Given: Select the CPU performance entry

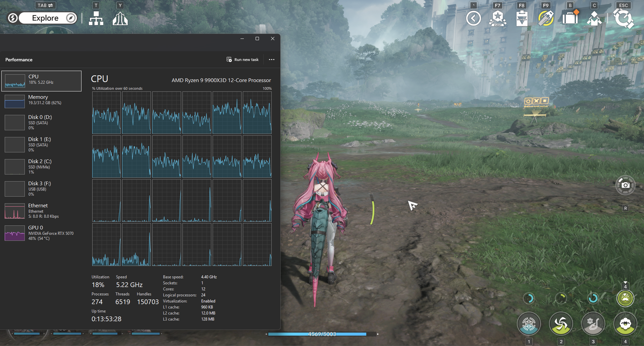Looking at the screenshot, I should pos(42,81).
